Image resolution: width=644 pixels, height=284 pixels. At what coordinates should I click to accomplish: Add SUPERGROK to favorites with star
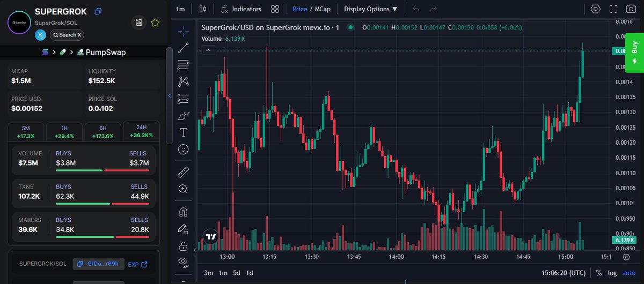click(x=155, y=23)
